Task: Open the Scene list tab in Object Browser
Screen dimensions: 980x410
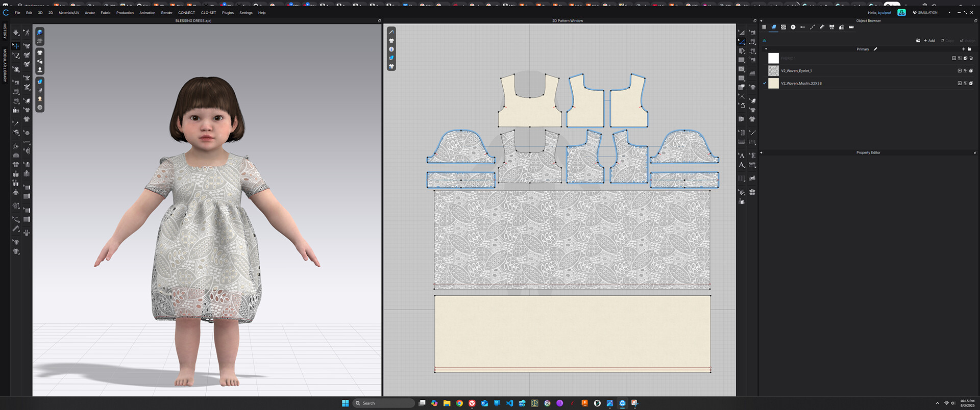Action: point(764,27)
